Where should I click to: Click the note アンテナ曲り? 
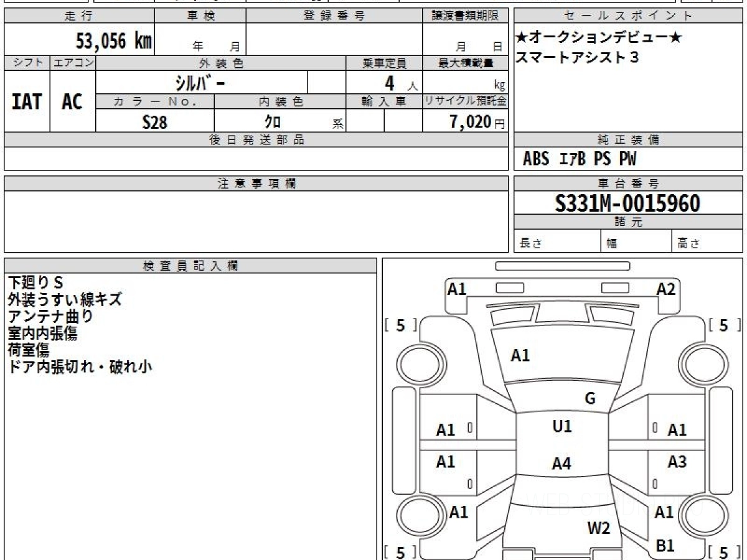click(50, 316)
